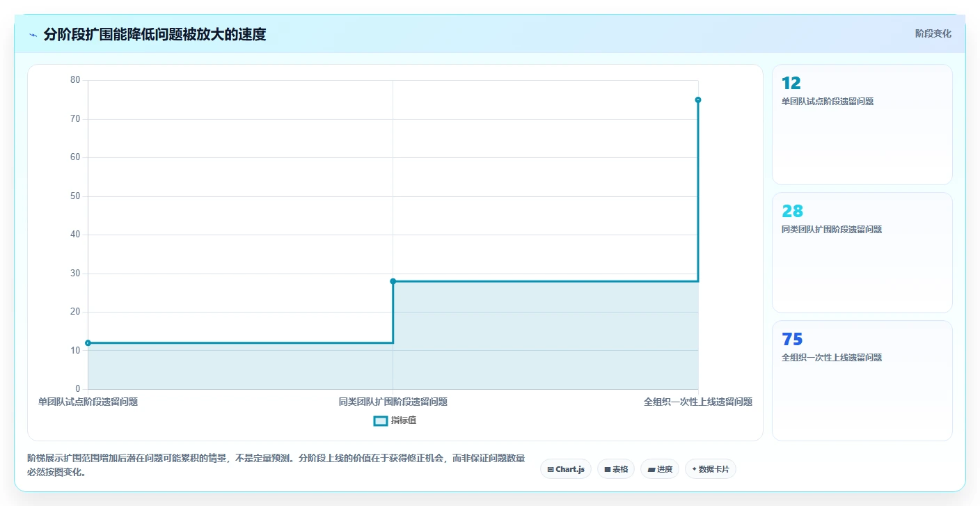Click the 进度 tag
This screenshot has height=506, width=980.
pyautogui.click(x=659, y=469)
